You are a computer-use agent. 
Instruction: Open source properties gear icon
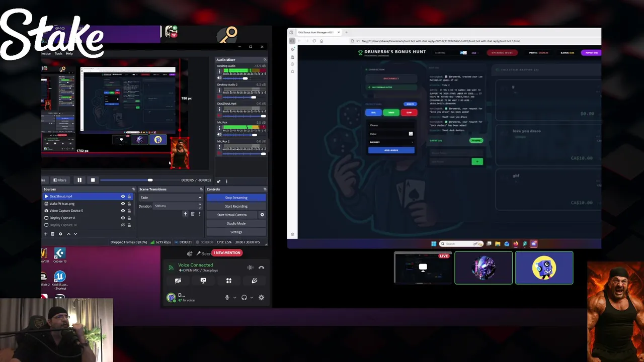pos(60,234)
